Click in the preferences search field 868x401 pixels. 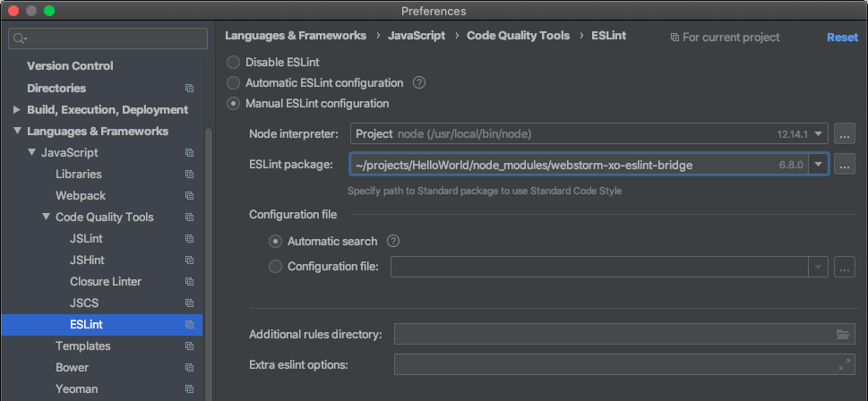pos(108,38)
